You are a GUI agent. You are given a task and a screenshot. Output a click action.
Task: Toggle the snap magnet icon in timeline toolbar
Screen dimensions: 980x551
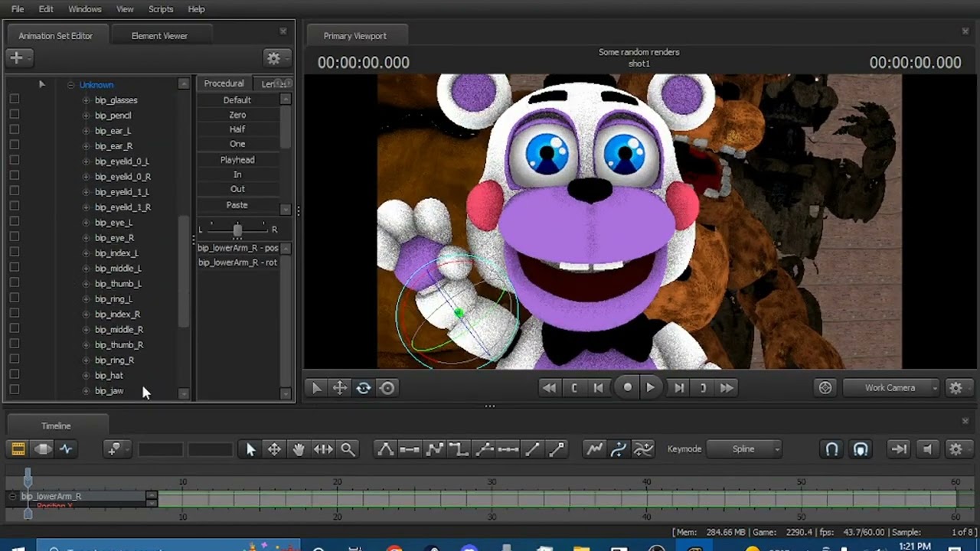[x=831, y=449]
